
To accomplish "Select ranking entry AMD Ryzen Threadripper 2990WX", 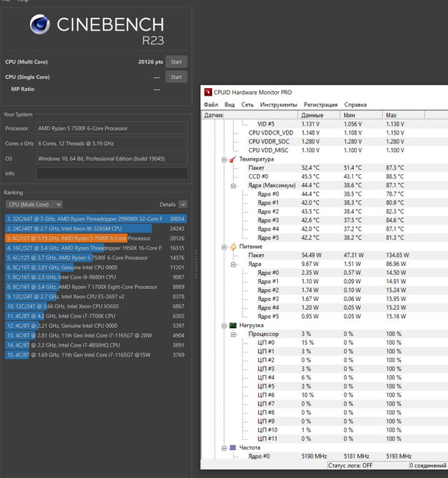I will (96, 219).
